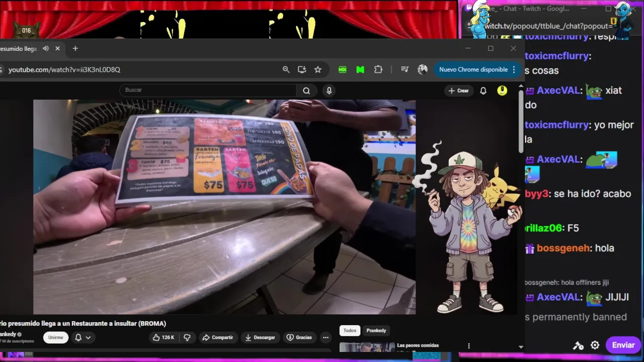The height and width of the screenshot is (362, 644).
Task: Click the YouTube page vertical scrollbar
Action: (x=521, y=122)
